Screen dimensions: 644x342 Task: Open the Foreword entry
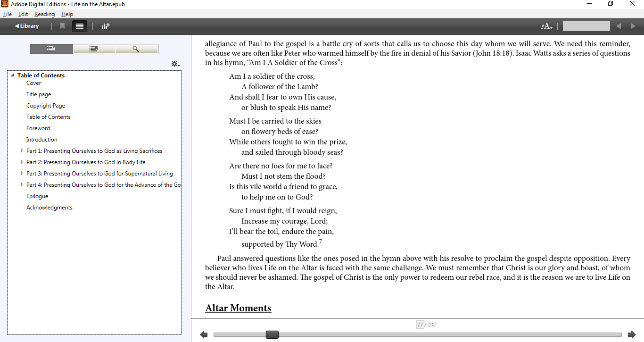(x=38, y=128)
